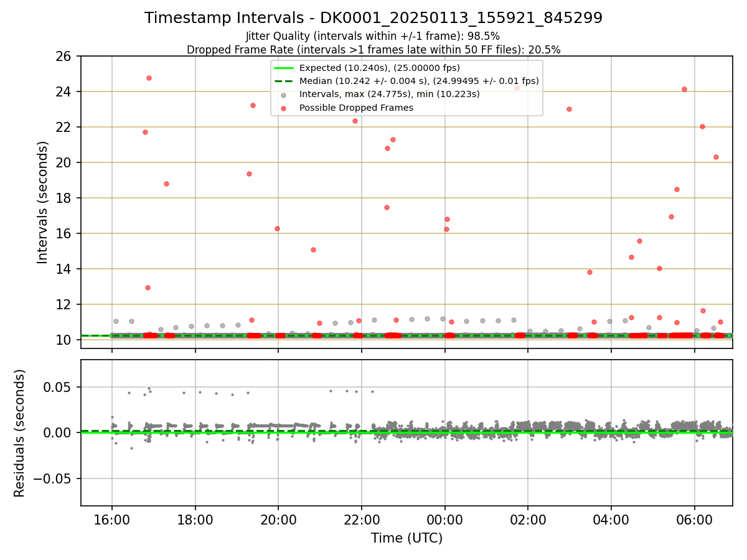Click the red point at 23 seconds near 03:00

(569, 109)
